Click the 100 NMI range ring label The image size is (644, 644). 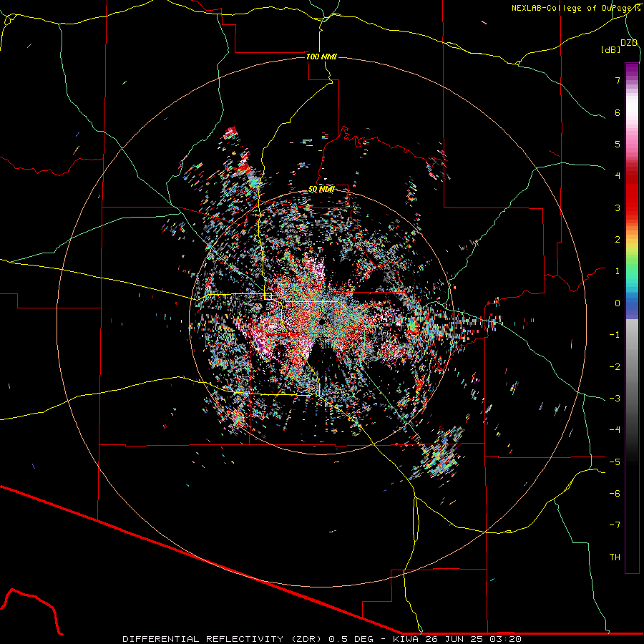[321, 57]
